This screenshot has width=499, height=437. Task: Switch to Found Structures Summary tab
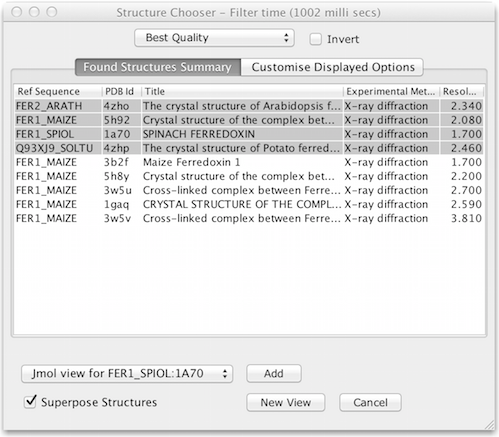point(158,67)
